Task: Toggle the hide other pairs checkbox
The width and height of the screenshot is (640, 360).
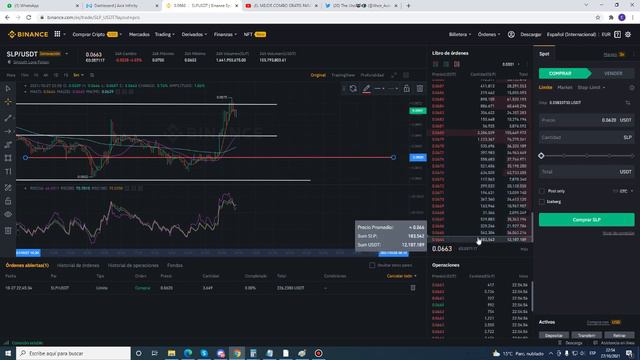Action: pos(372,265)
